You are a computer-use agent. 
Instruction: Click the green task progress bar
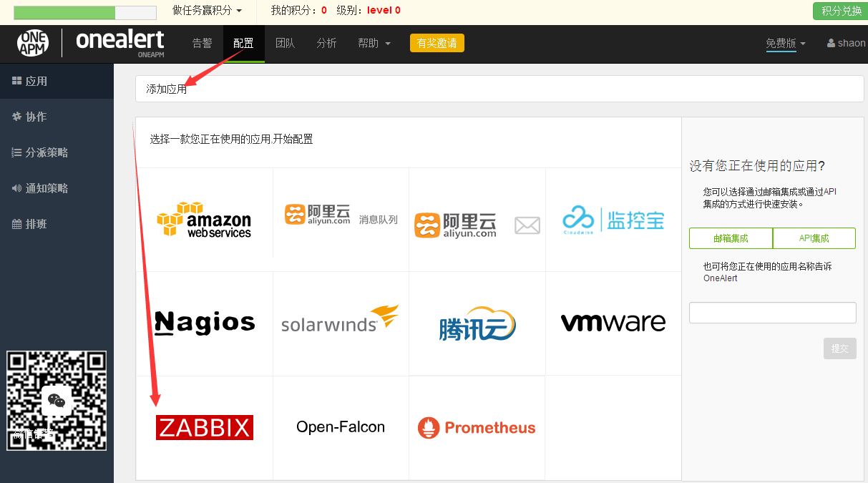[84, 12]
